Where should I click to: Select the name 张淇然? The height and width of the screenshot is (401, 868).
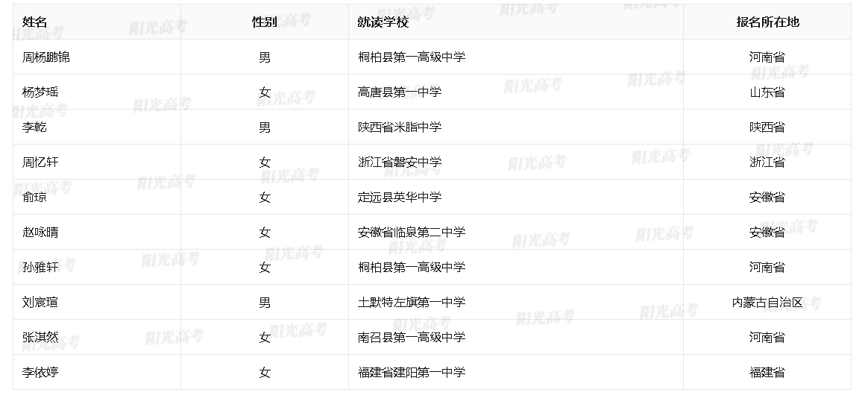pyautogui.click(x=40, y=338)
